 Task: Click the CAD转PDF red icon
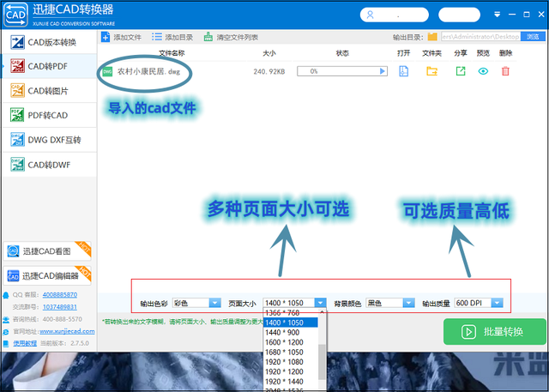(17, 66)
